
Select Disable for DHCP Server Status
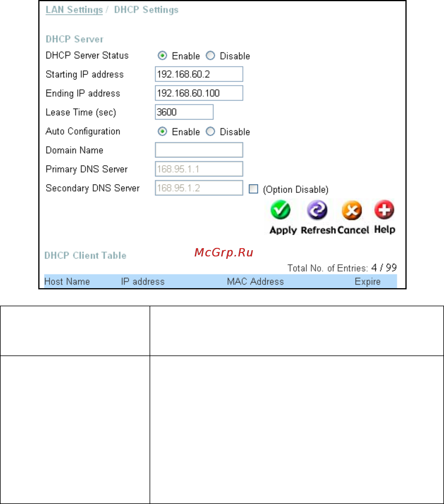(210, 56)
